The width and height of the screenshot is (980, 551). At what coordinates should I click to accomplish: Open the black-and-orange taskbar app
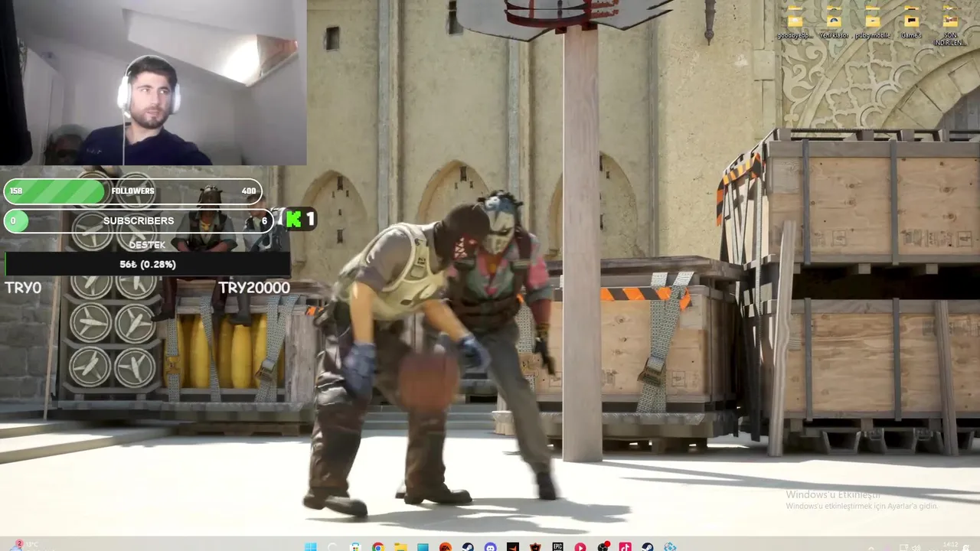tap(513, 547)
